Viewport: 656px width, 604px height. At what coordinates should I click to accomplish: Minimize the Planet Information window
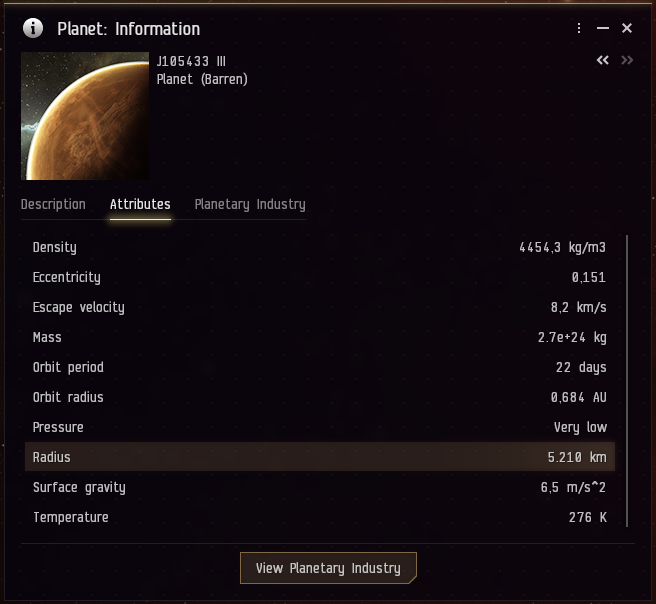[603, 28]
